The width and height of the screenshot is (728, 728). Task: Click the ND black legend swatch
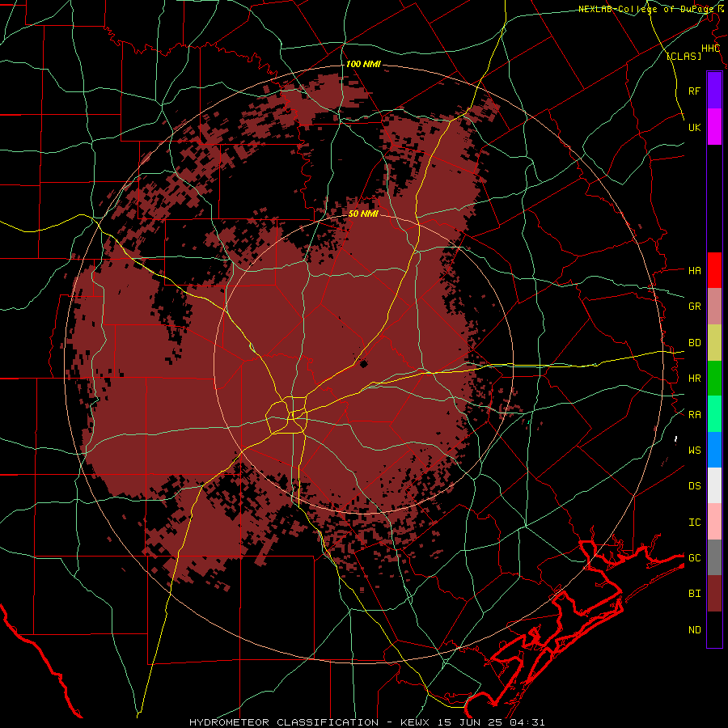pyautogui.click(x=714, y=629)
